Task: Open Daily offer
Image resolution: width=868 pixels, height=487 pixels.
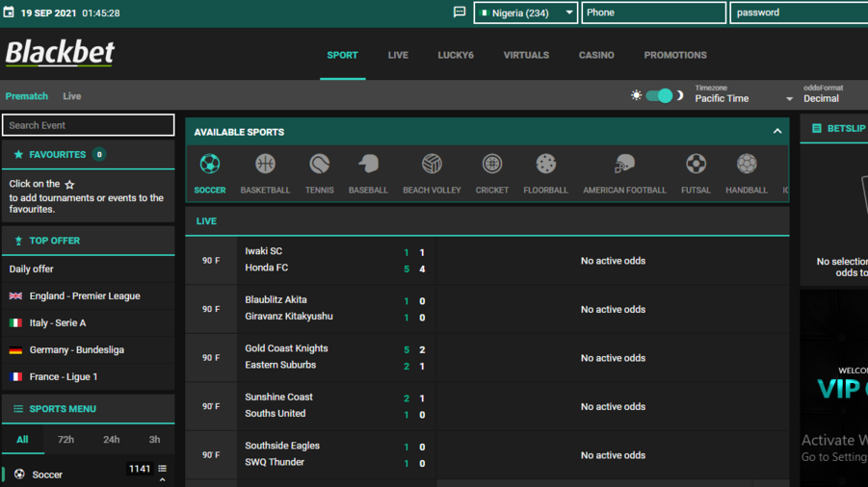Action: (88, 269)
